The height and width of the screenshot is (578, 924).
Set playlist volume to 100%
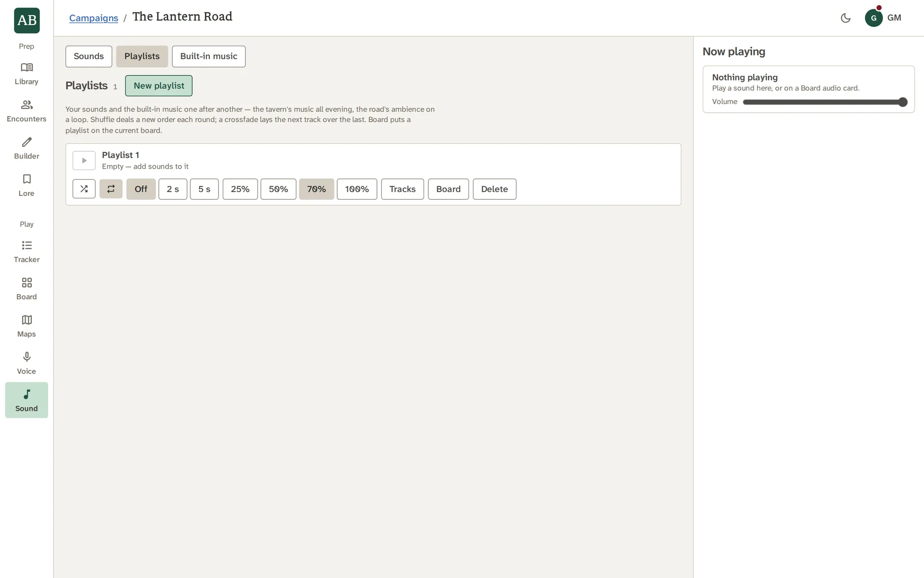point(357,189)
